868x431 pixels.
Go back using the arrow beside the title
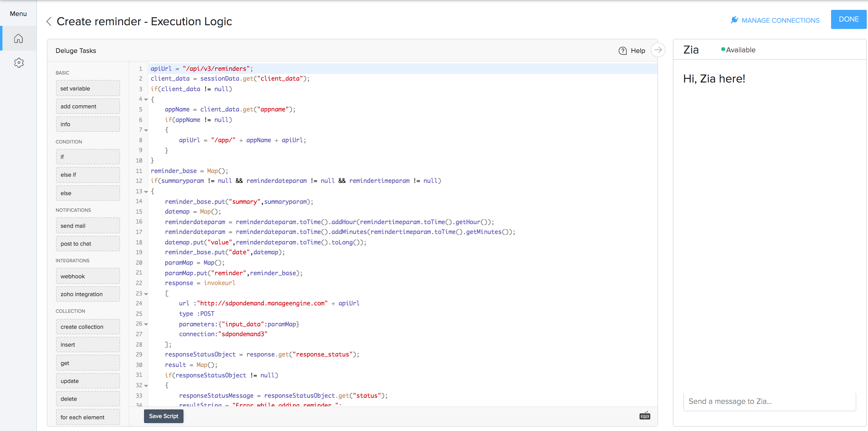point(49,22)
